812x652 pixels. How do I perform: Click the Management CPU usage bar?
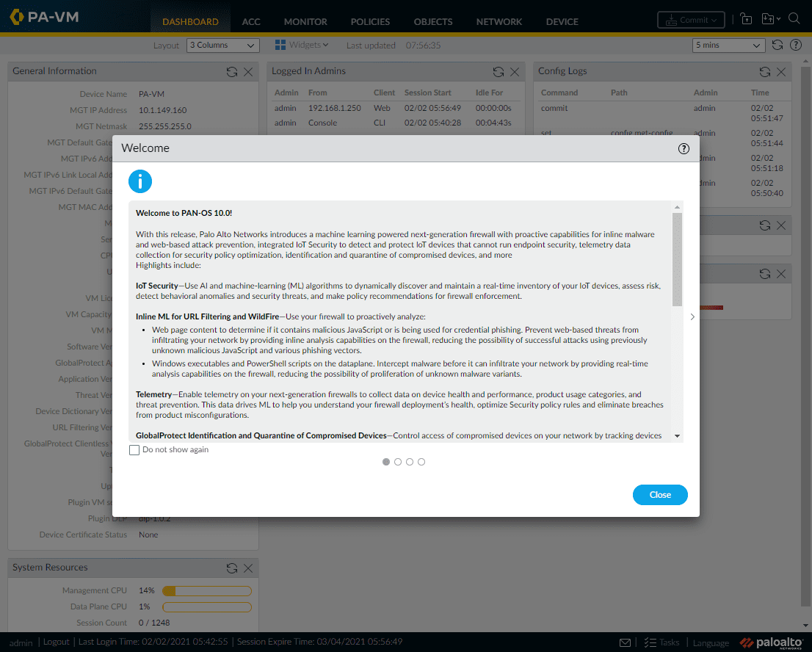(x=207, y=591)
